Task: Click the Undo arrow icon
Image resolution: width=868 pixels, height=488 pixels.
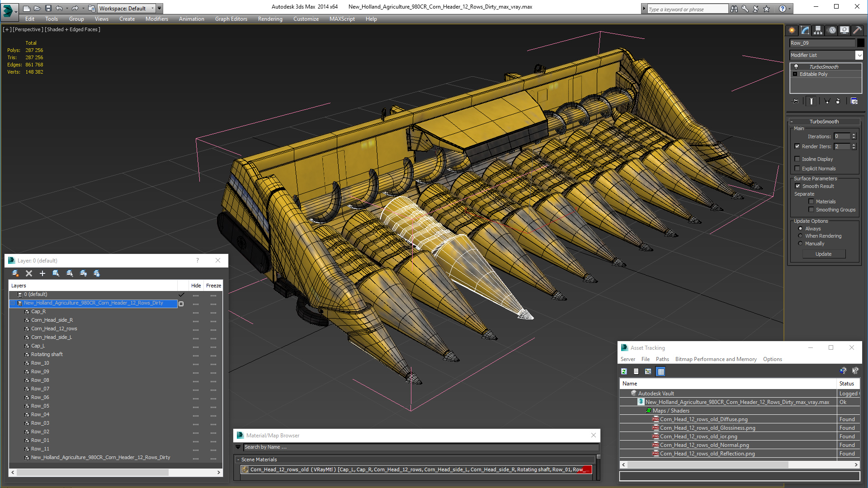Action: 59,8
